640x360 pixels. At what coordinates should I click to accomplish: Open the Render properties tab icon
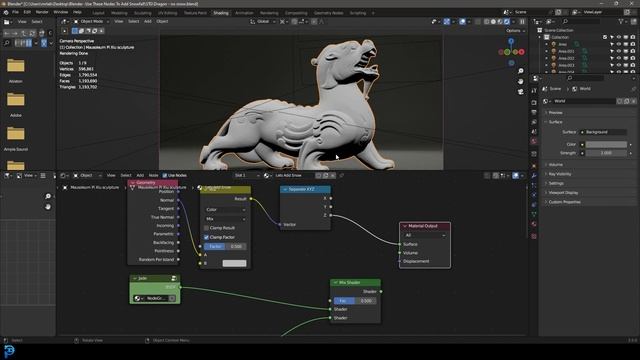pos(534,102)
